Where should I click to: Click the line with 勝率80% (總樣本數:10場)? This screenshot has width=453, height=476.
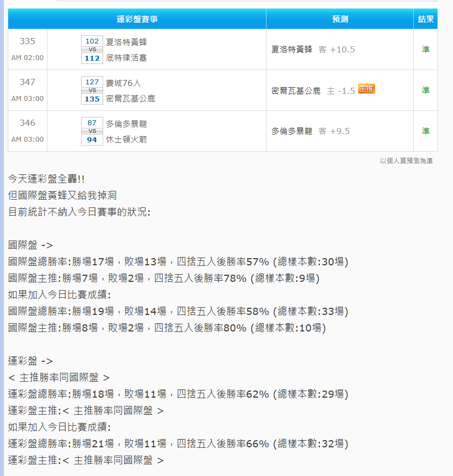pos(167,328)
